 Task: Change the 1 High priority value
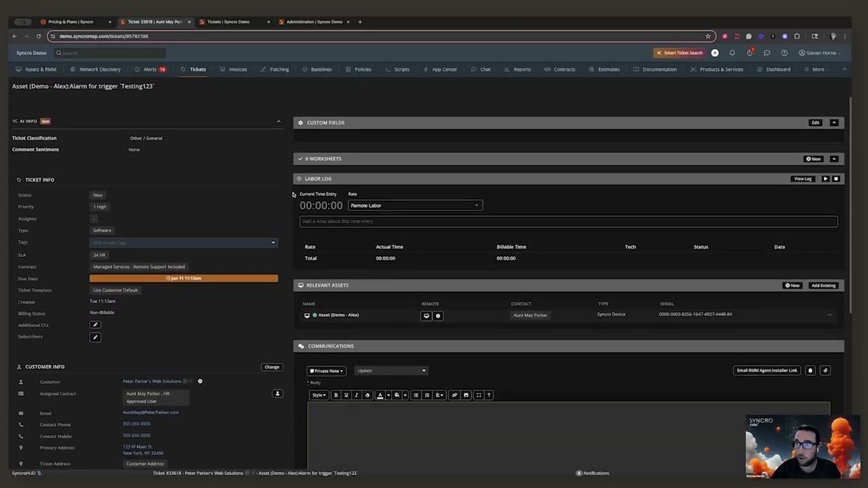(x=99, y=207)
